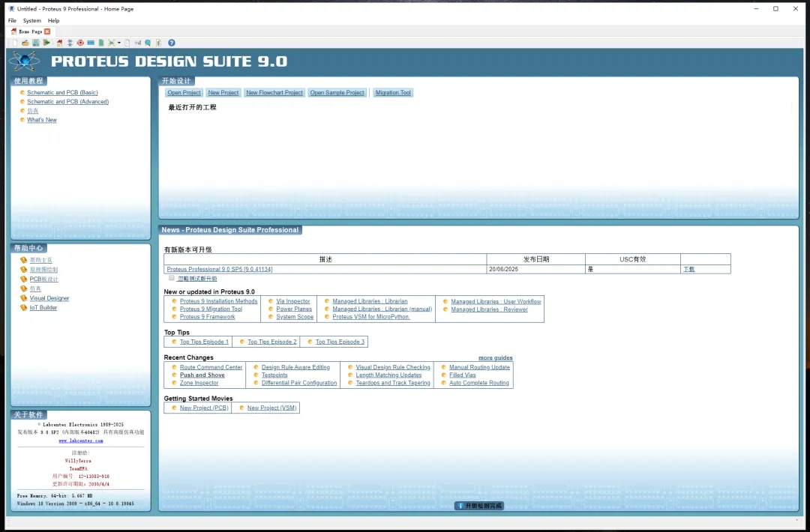Open the System Scope link

point(295,317)
